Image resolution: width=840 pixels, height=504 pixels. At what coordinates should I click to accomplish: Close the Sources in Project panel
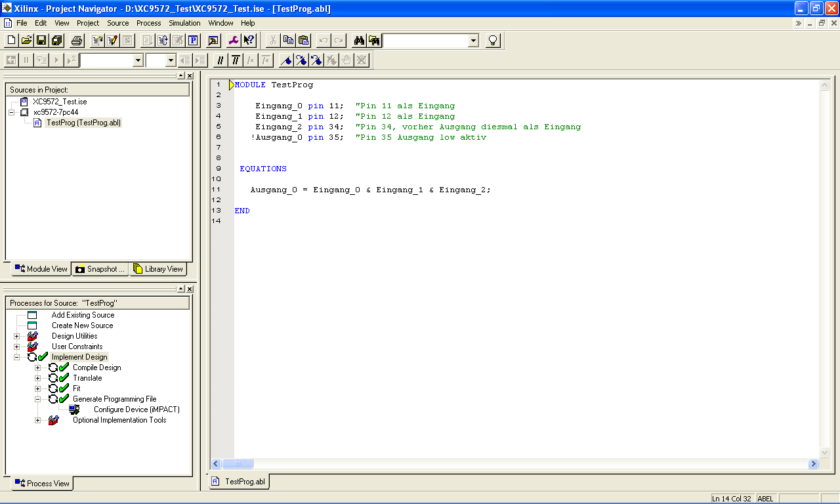coord(190,76)
